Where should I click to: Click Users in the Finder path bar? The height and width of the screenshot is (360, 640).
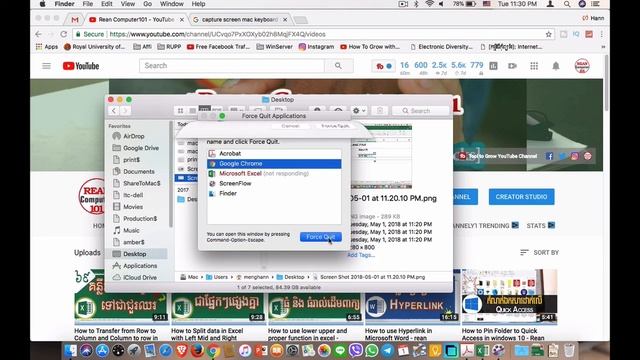click(217, 277)
